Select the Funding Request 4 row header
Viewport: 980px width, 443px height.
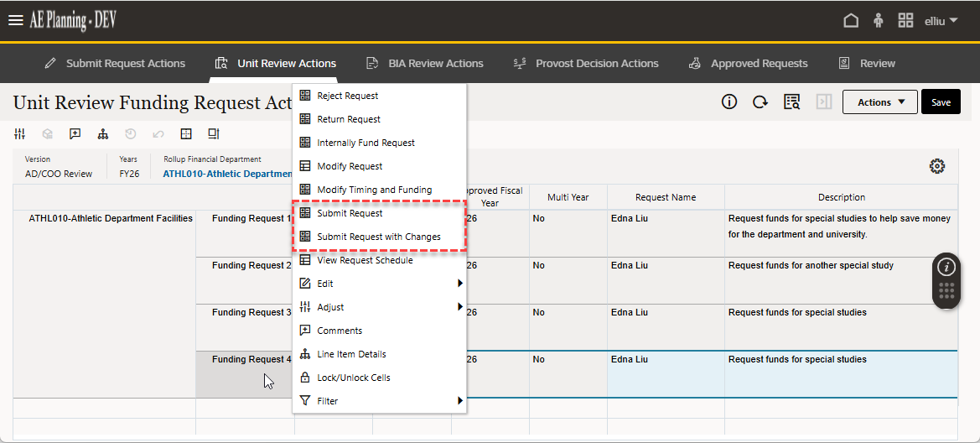click(x=245, y=374)
